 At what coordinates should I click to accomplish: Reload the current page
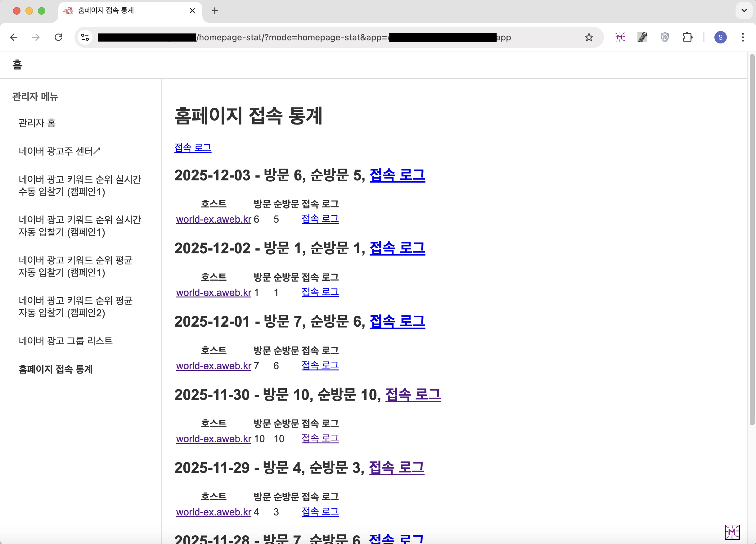58,37
